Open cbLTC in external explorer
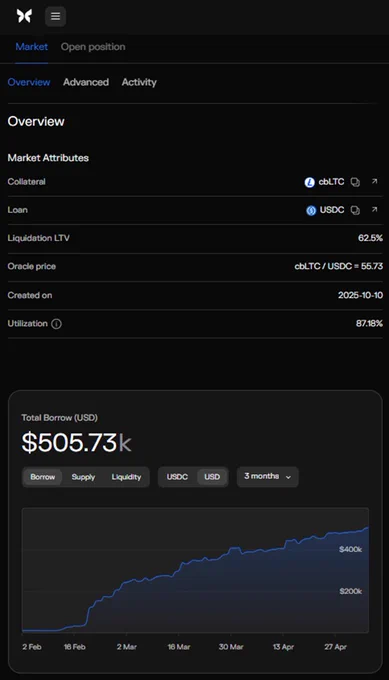Viewport: 389px width, 680px height. coord(374,182)
